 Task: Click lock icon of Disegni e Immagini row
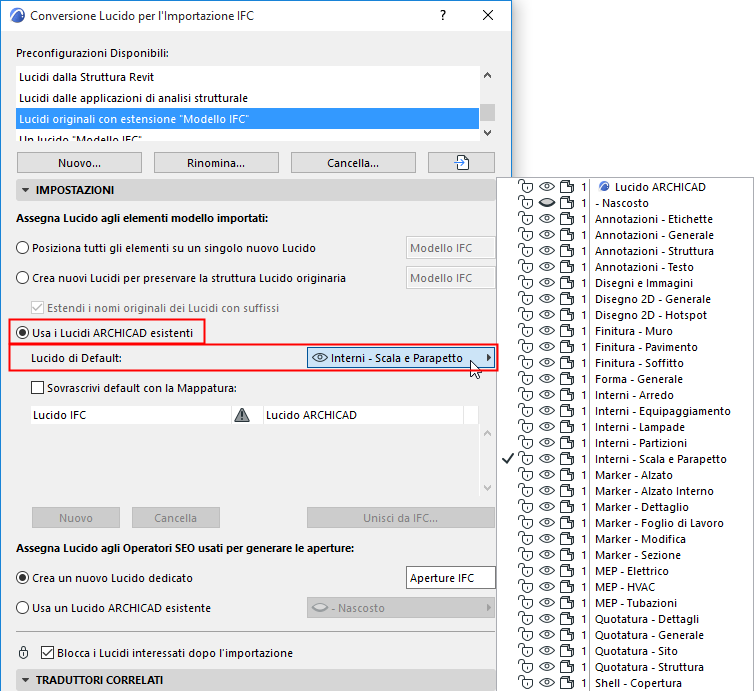(x=526, y=283)
